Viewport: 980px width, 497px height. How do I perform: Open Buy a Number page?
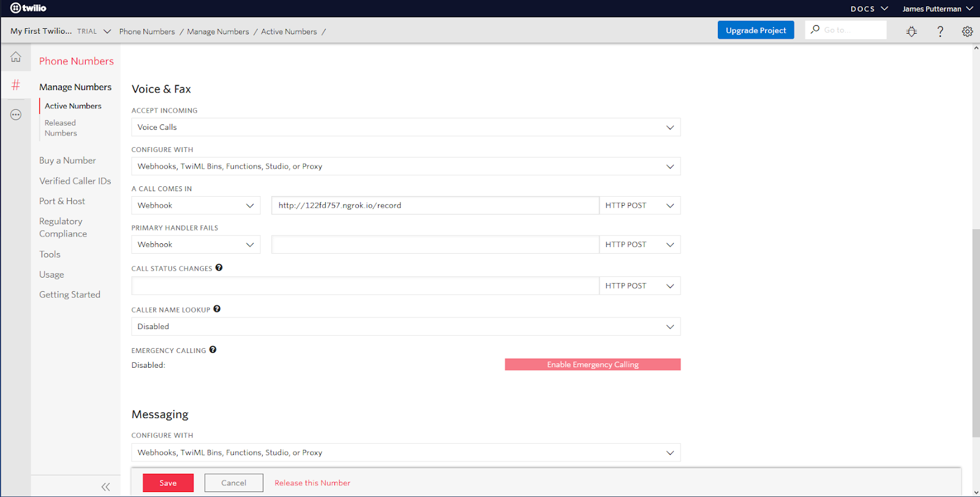pos(67,161)
